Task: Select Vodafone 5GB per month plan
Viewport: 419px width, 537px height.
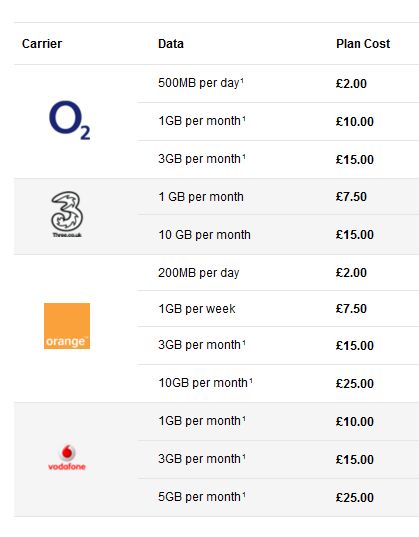Action: (202, 497)
